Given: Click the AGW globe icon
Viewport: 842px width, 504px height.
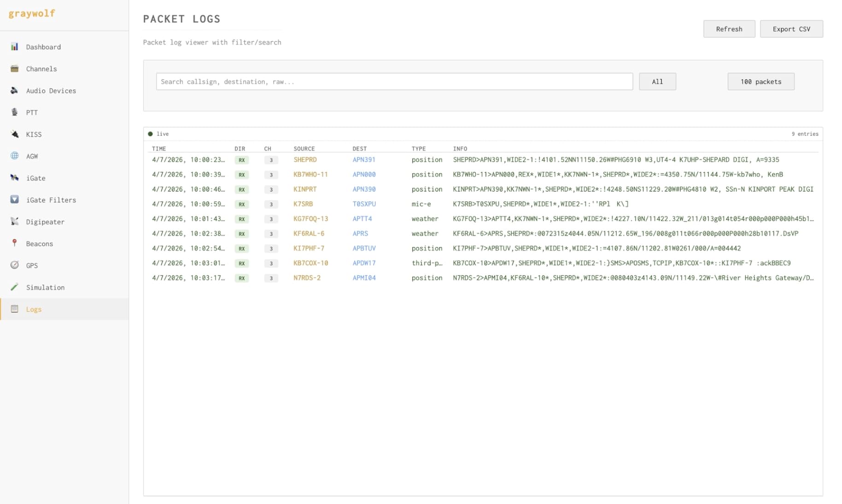Looking at the screenshot, I should click(x=15, y=156).
